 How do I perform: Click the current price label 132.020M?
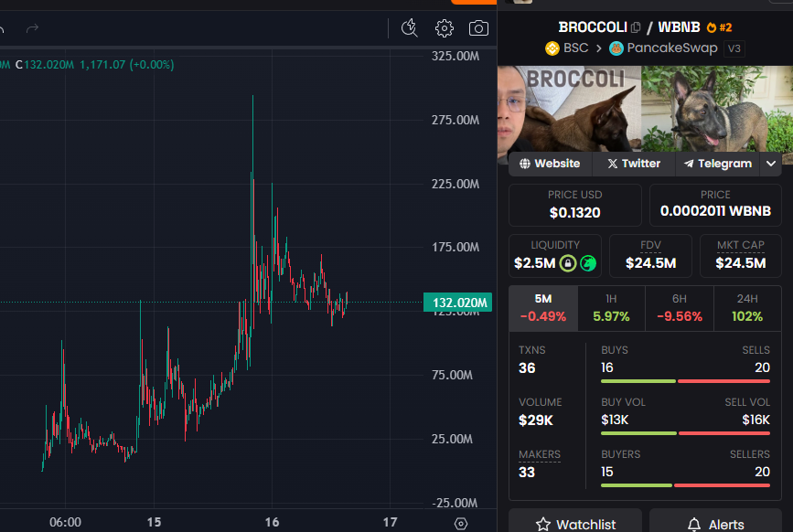(457, 303)
